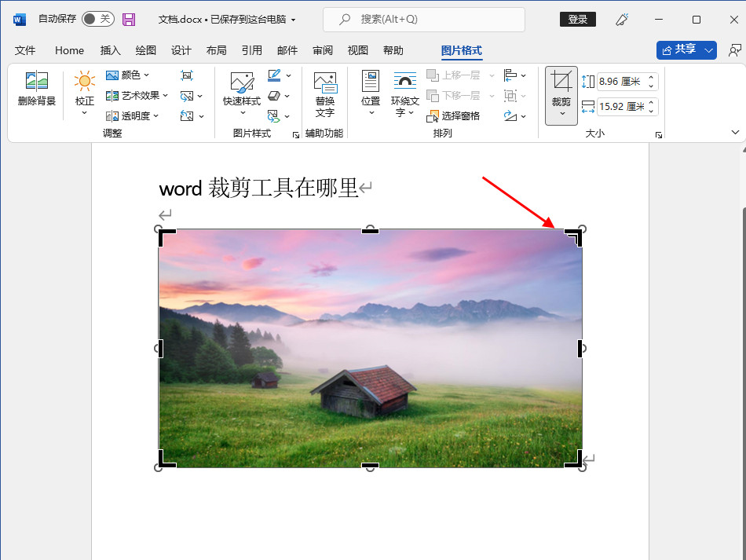
Task: Click the Transparency (透明度) icon
Action: click(112, 116)
